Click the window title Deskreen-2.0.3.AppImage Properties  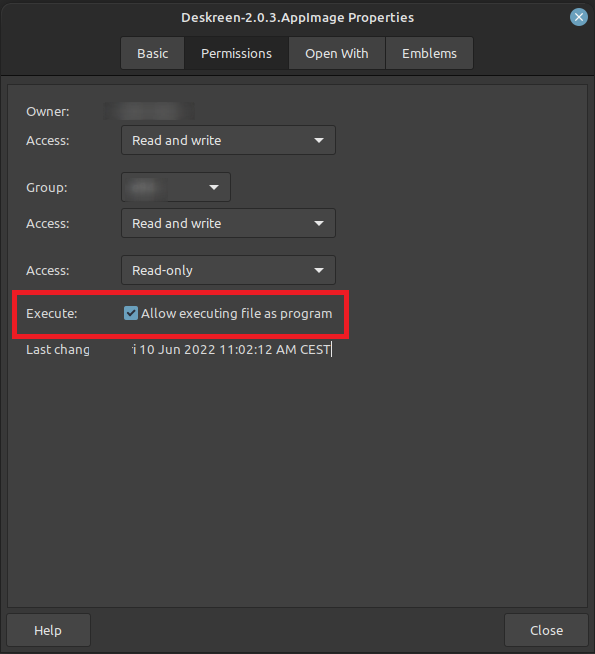[x=297, y=18]
